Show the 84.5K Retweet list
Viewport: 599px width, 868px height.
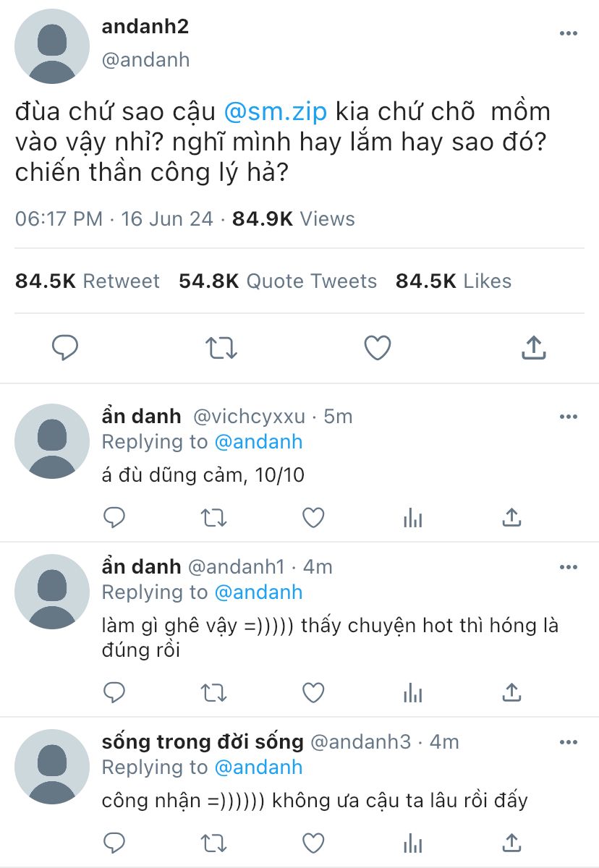pos(88,281)
